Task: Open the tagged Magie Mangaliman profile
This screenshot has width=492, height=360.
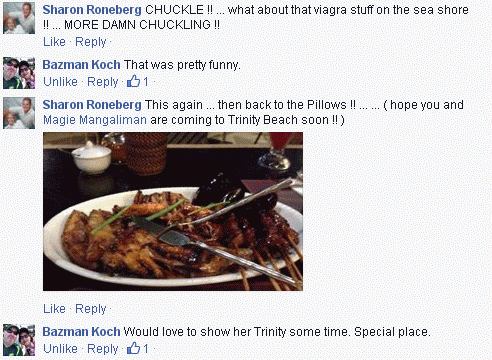Action: [x=95, y=120]
